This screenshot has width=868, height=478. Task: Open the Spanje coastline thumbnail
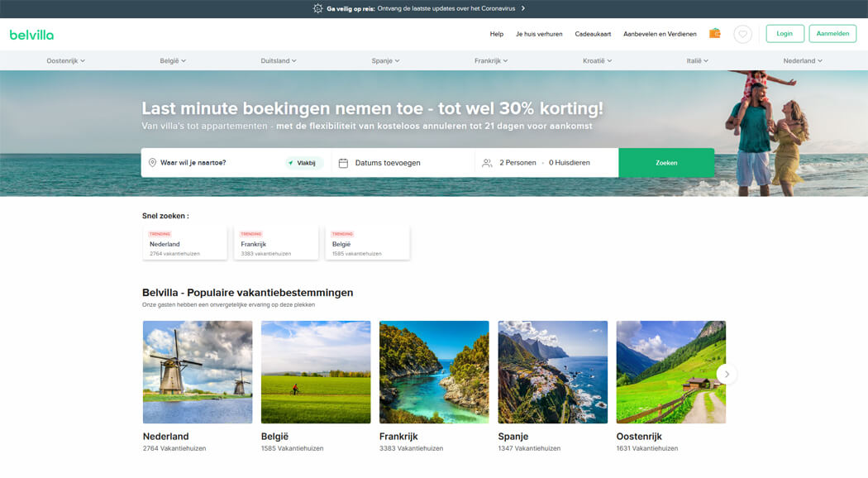pyautogui.click(x=552, y=372)
